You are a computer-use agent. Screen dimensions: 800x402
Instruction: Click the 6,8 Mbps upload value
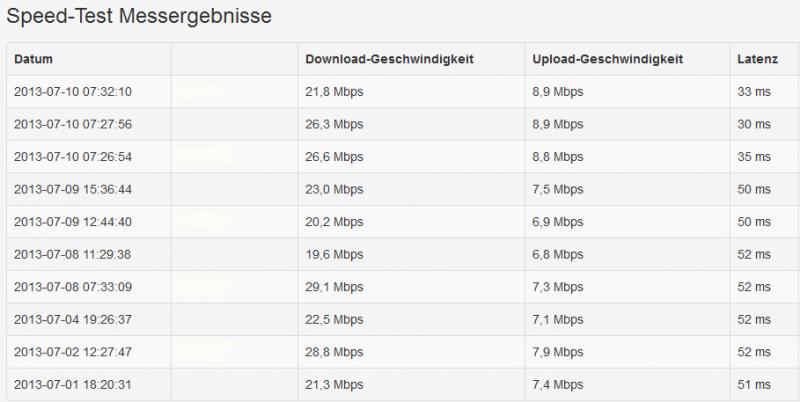click(x=558, y=255)
